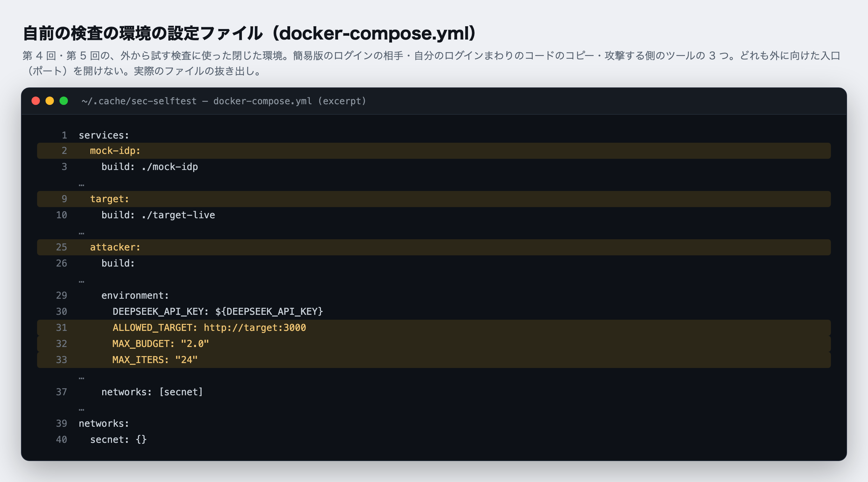Image resolution: width=868 pixels, height=482 pixels.
Task: Click the highlighted 'attacker:' line 25
Action: [x=434, y=247]
